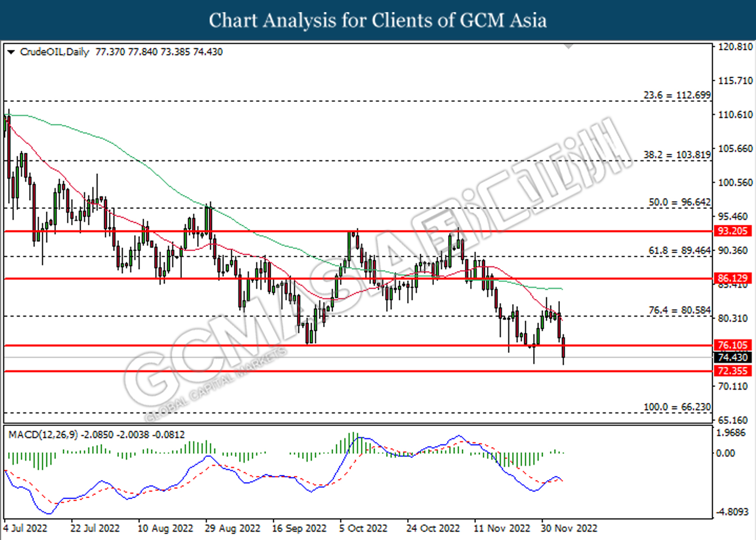The height and width of the screenshot is (540, 756).
Task: Click the 1.9686 MACD scale value
Action: pos(731,433)
